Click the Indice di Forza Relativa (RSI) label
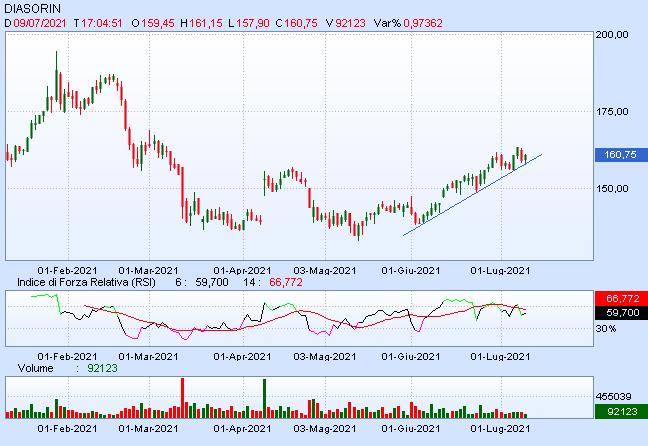 pos(86,282)
